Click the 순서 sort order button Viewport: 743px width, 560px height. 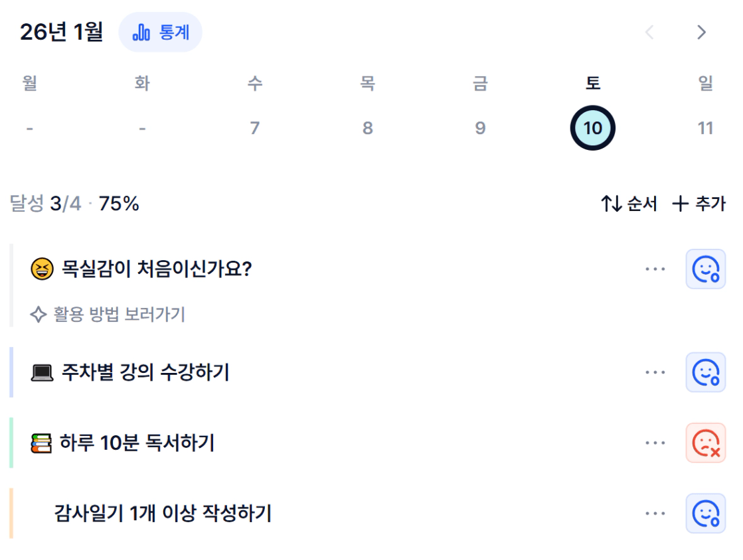tap(629, 204)
